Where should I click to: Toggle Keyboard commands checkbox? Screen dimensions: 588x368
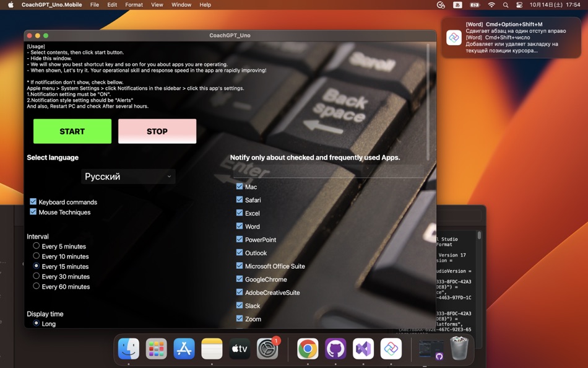point(33,201)
